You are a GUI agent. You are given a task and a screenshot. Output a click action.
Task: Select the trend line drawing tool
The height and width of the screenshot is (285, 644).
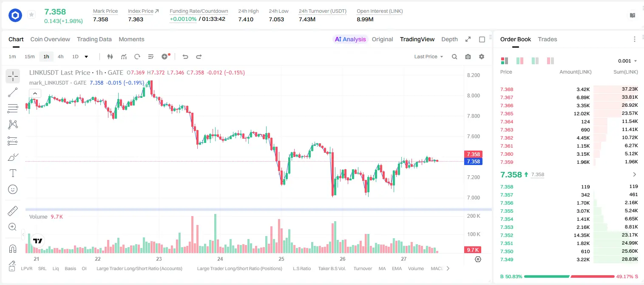[13, 92]
